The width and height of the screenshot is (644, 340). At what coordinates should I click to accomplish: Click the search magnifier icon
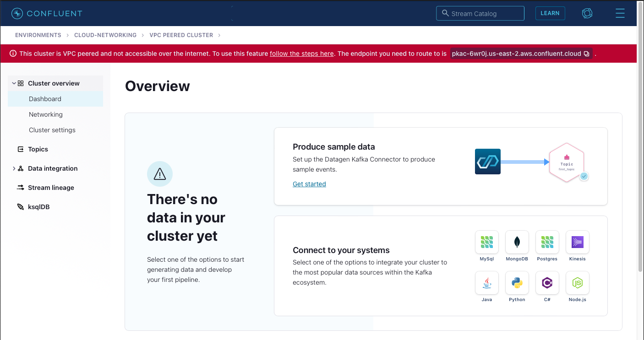[445, 13]
